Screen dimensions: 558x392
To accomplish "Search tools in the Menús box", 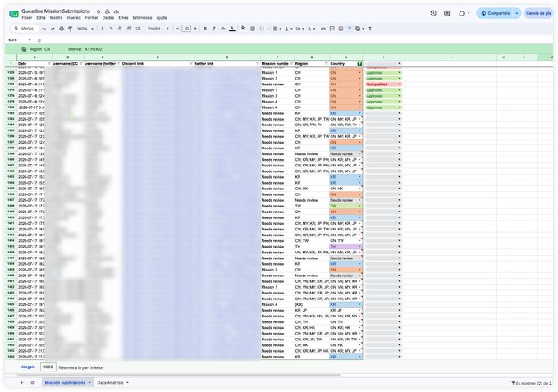I will 25,29.
